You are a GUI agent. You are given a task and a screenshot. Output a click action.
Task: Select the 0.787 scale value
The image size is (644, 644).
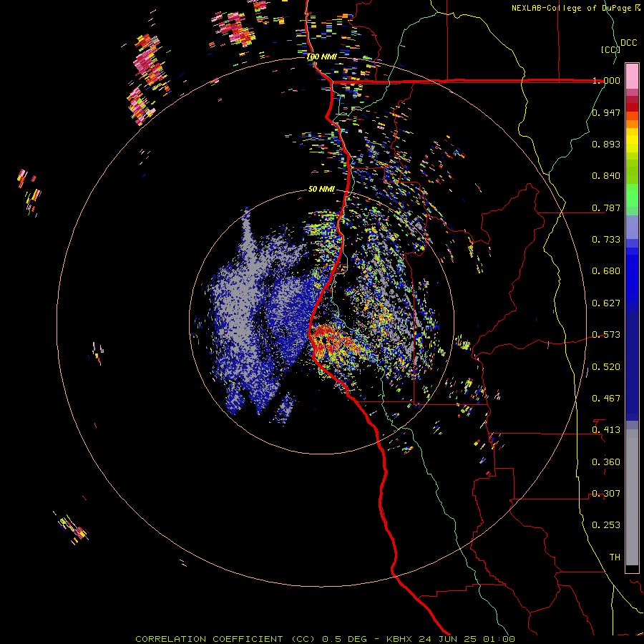point(606,208)
